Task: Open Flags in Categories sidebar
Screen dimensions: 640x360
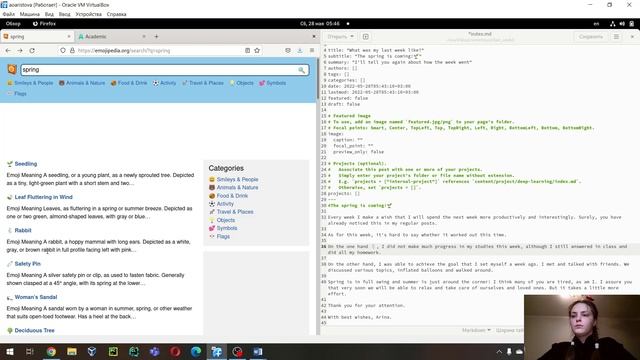Action: click(x=223, y=236)
